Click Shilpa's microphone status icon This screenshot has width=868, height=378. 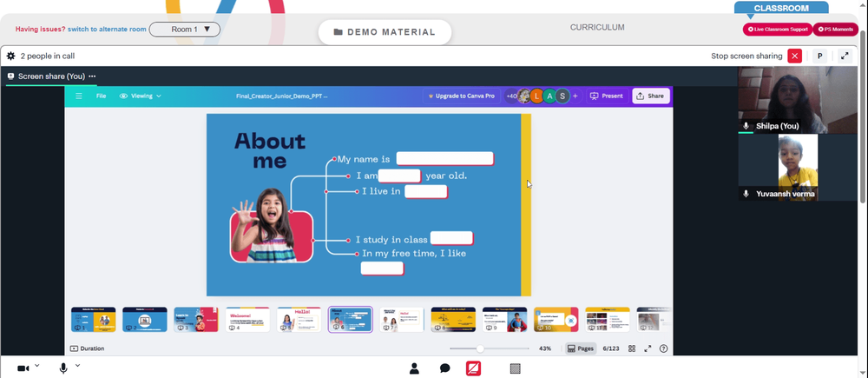pyautogui.click(x=746, y=126)
